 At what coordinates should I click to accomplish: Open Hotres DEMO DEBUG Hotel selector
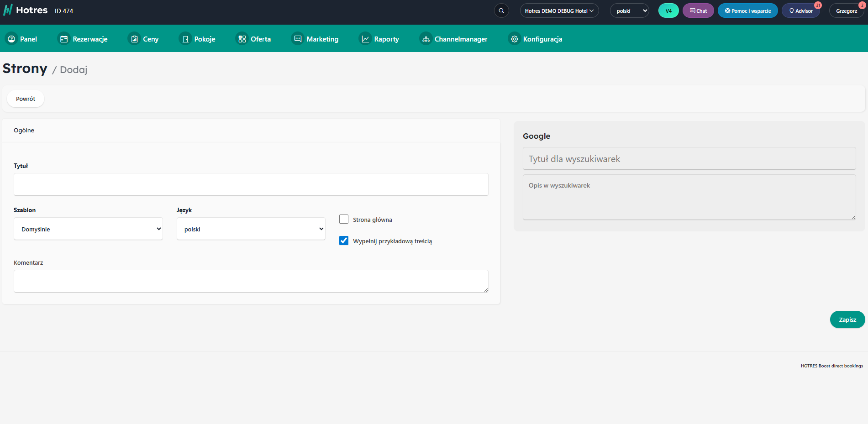coord(559,11)
